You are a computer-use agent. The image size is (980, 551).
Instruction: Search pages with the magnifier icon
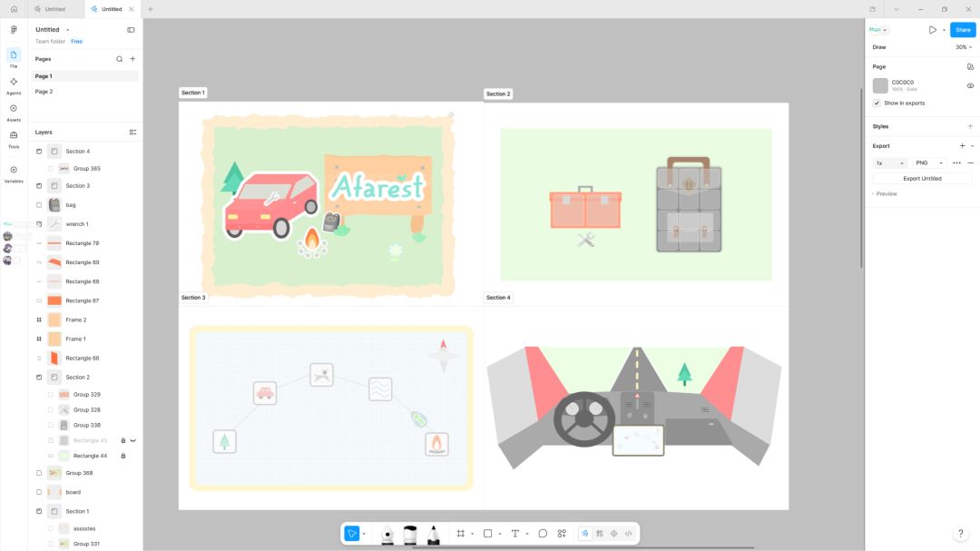click(120, 59)
